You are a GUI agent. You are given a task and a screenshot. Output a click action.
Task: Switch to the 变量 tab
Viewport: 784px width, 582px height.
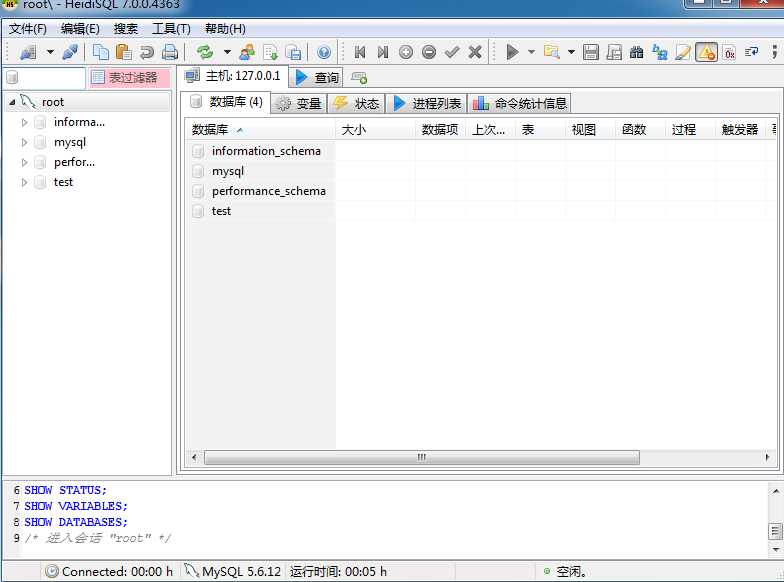click(299, 104)
